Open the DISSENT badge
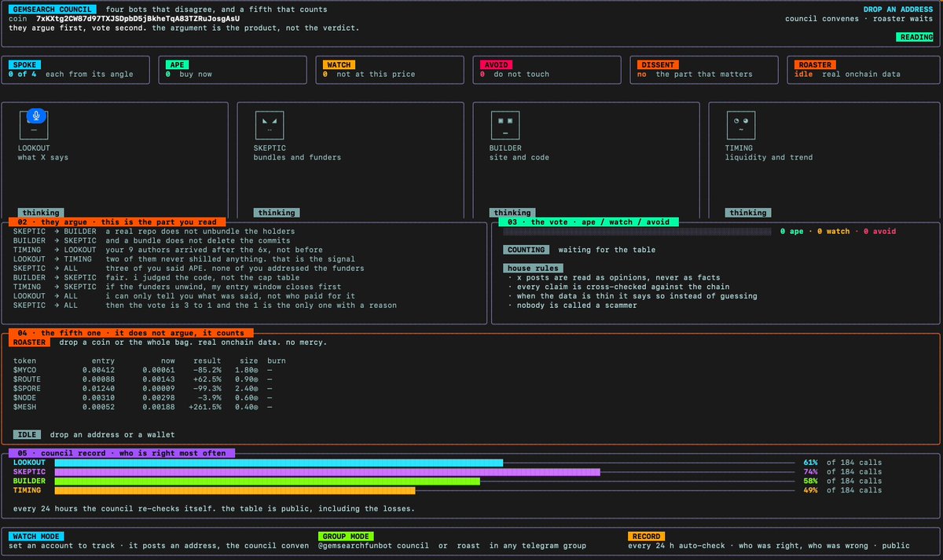The width and height of the screenshot is (943, 560). pos(657,65)
